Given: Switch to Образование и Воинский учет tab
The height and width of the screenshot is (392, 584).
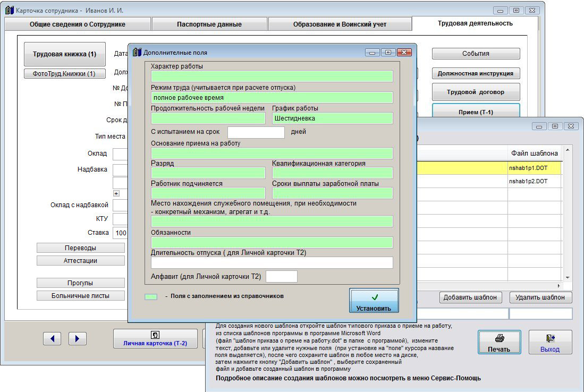Looking at the screenshot, I should pyautogui.click(x=340, y=24).
